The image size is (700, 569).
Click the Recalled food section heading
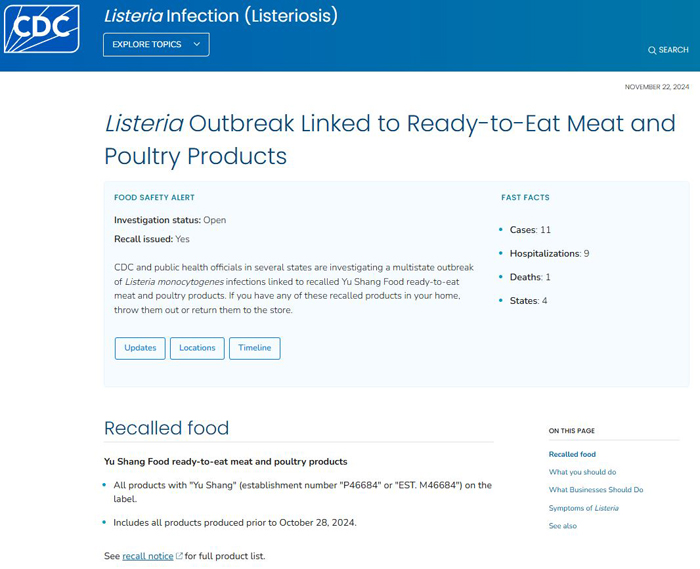167,428
